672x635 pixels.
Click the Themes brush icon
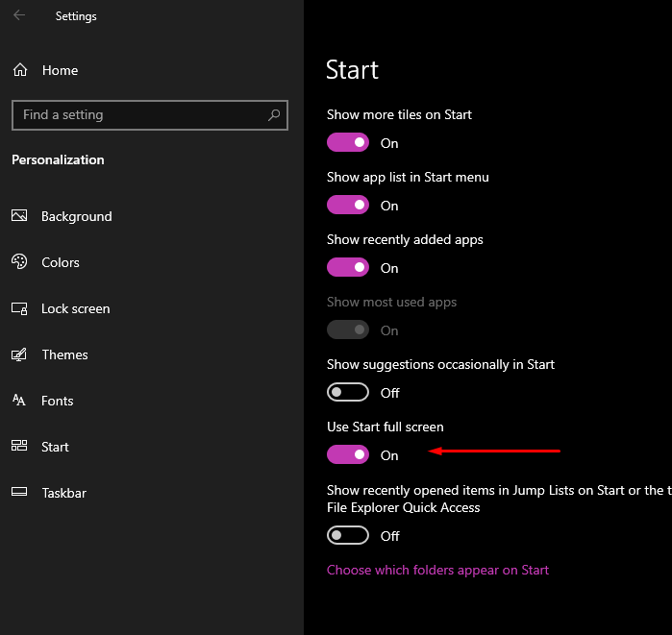pos(19,354)
